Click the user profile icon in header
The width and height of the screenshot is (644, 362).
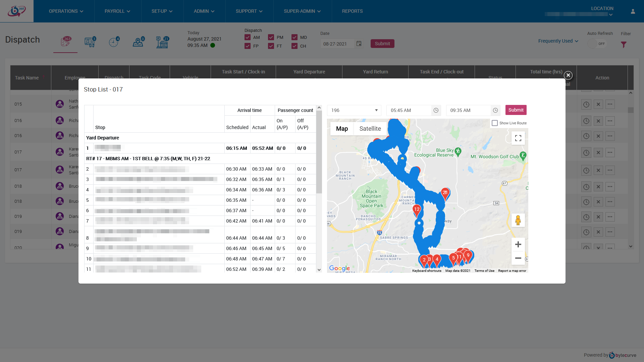pos(633,11)
